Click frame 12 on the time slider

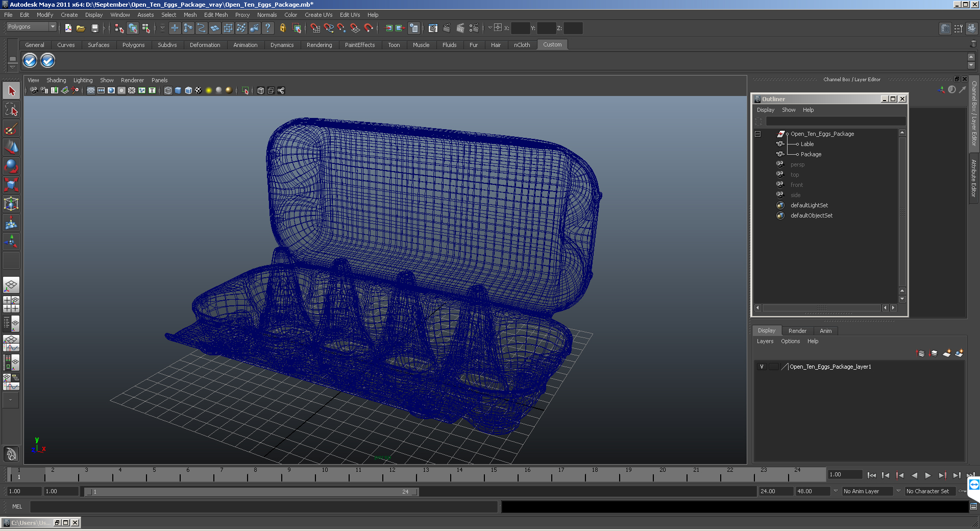(392, 475)
